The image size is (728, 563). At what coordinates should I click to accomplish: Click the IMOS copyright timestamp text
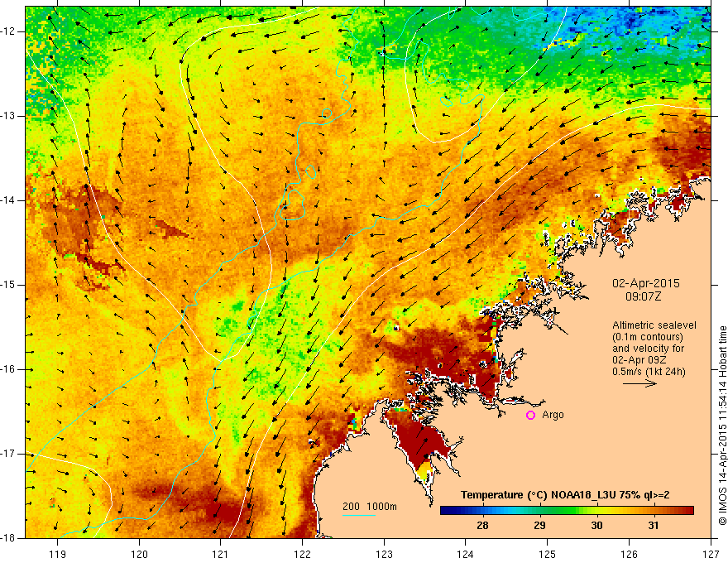click(x=722, y=426)
